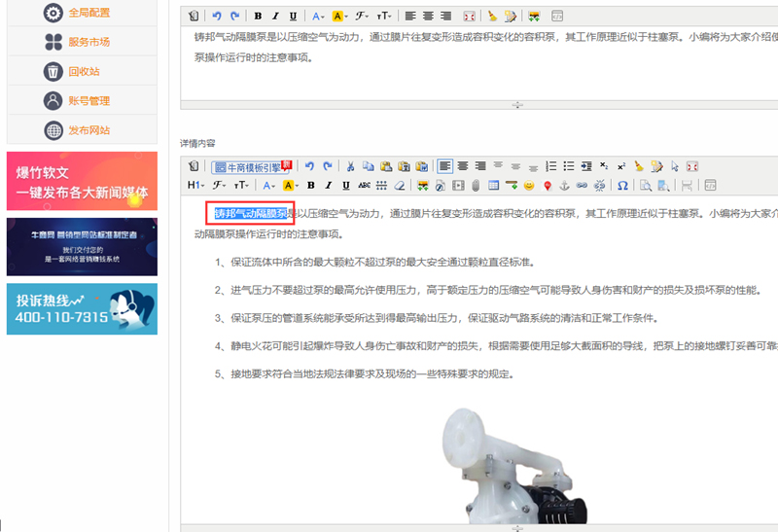Open the smiley emoticon picker
The image size is (778, 532).
click(x=529, y=185)
